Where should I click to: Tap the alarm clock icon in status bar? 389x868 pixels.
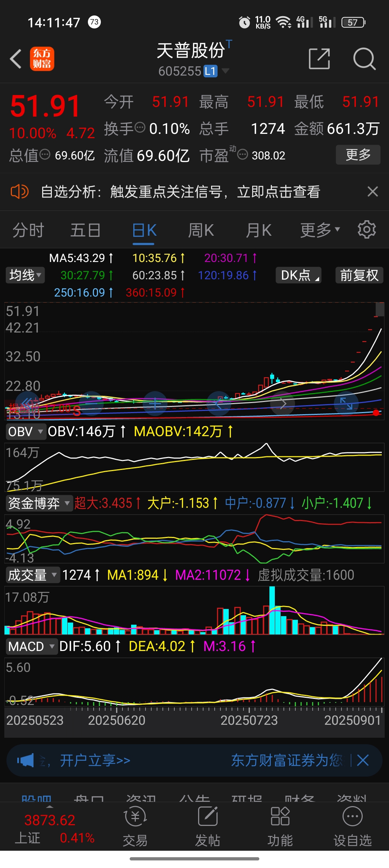coord(245,22)
